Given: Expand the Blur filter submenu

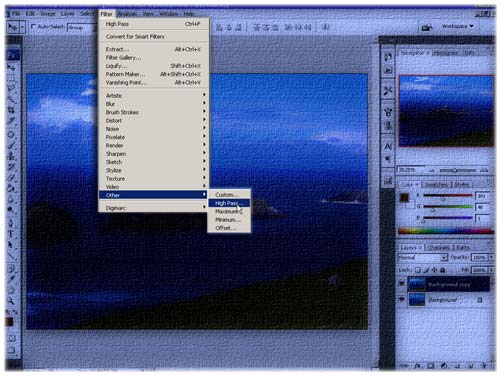Looking at the screenshot, I should click(153, 104).
